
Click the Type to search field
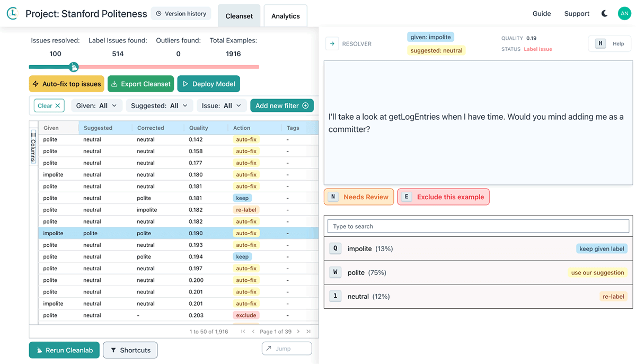(478, 226)
